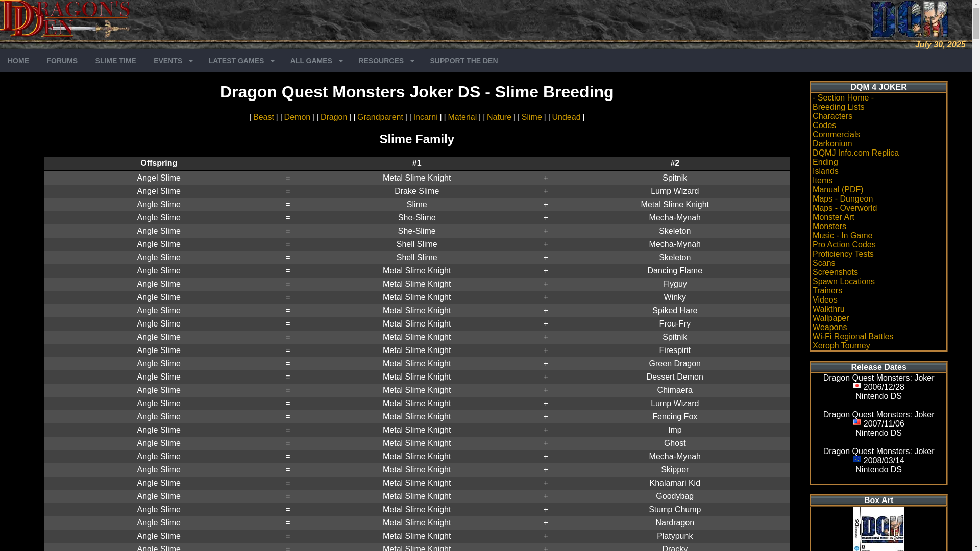Open the Nature breeding list
The height and width of the screenshot is (551, 980).
pos(499,117)
